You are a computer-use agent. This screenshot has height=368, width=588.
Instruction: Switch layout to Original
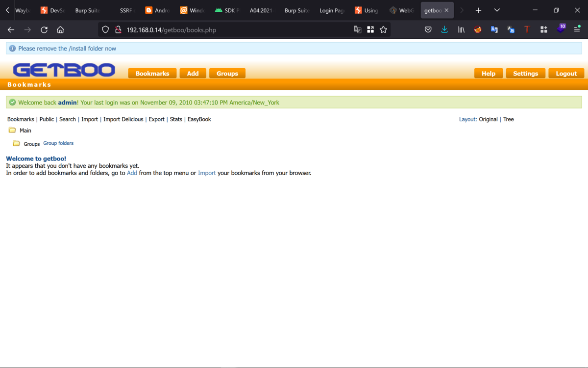click(489, 119)
